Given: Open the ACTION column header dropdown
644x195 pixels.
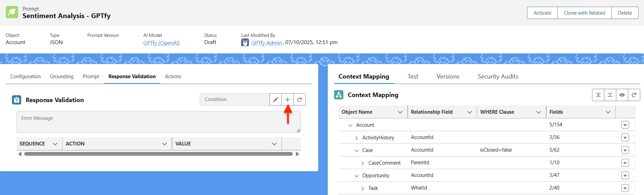Looking at the screenshot, I should pyautogui.click(x=165, y=144).
